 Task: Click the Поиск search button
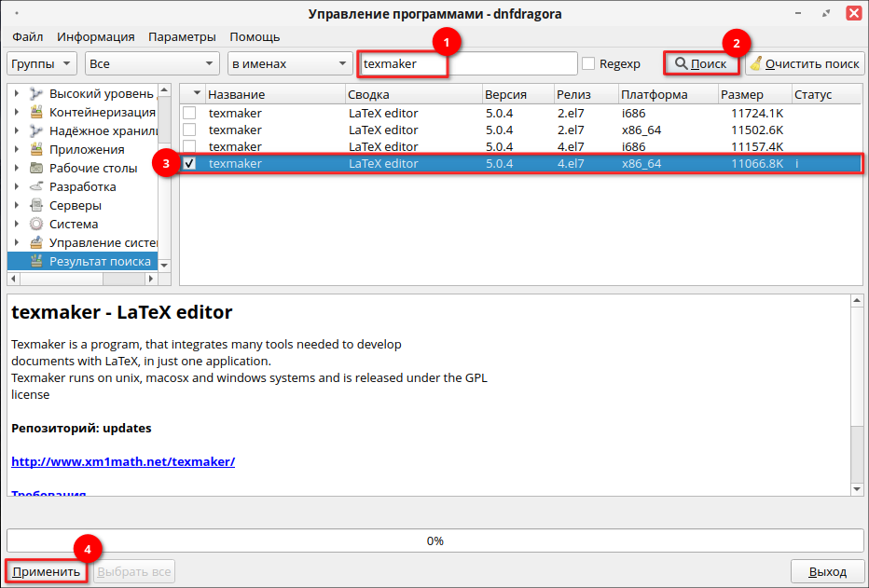click(701, 63)
